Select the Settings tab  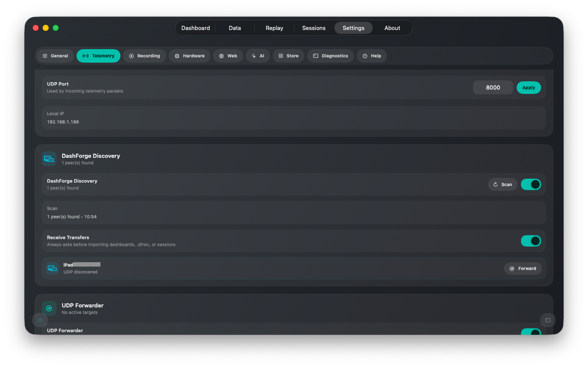tap(354, 28)
